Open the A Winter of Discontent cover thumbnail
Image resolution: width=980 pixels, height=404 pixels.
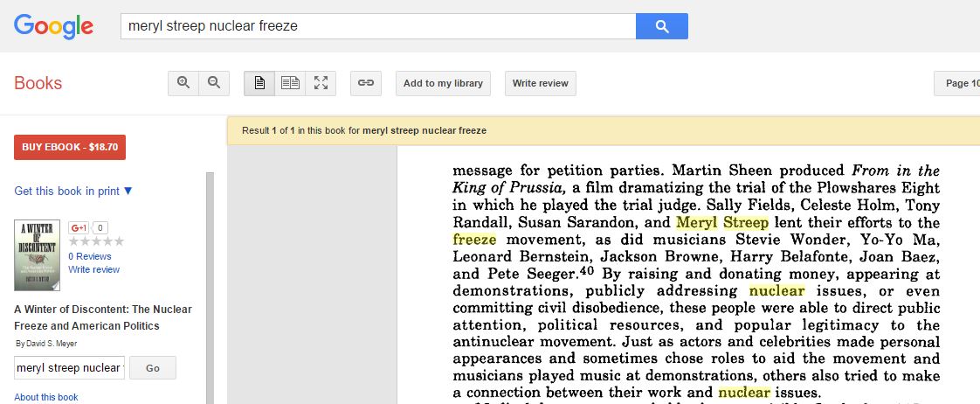(x=37, y=255)
